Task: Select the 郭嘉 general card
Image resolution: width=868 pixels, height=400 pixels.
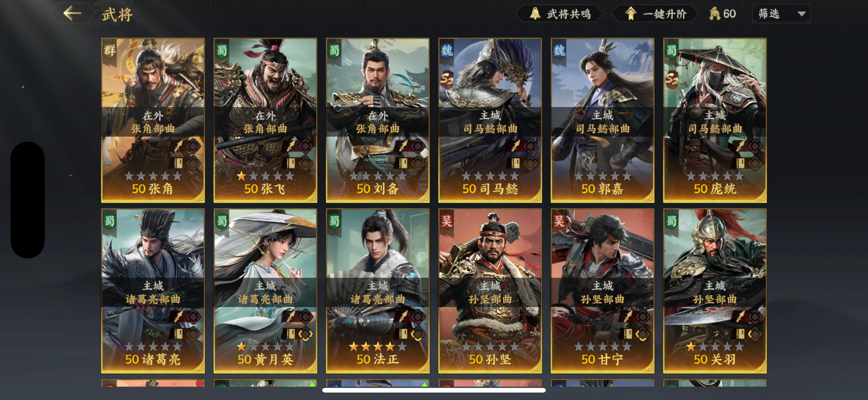Action: coord(603,120)
